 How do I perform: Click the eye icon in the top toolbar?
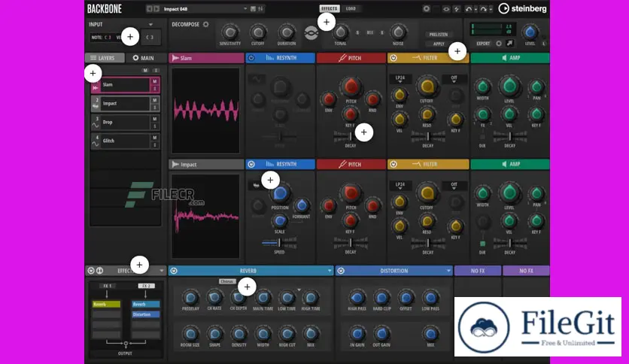[x=446, y=9]
